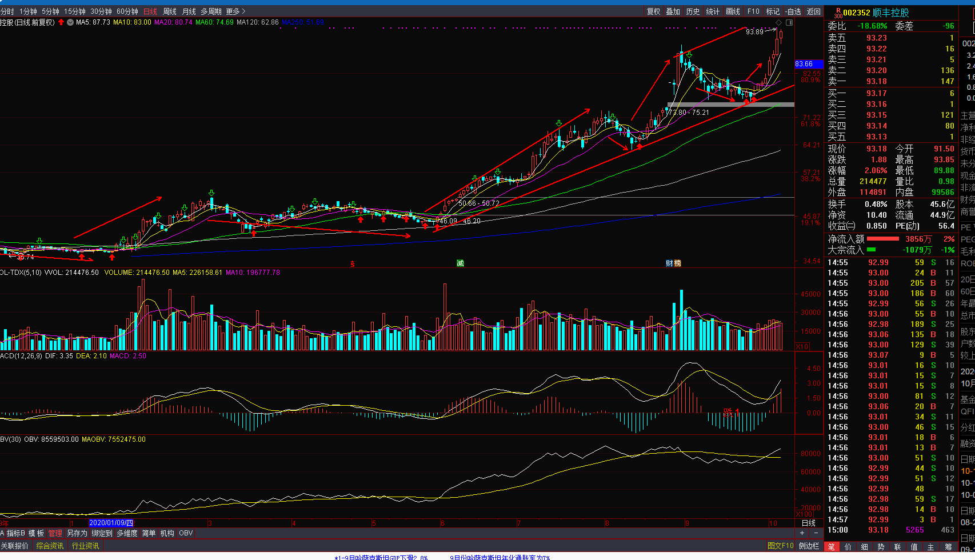Open 统计 statistics button
The image size is (975, 560).
pyautogui.click(x=713, y=11)
